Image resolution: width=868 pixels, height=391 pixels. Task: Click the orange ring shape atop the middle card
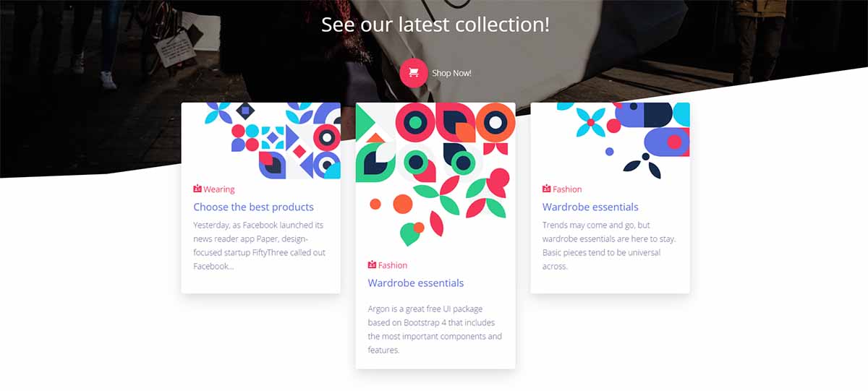pyautogui.click(x=495, y=122)
